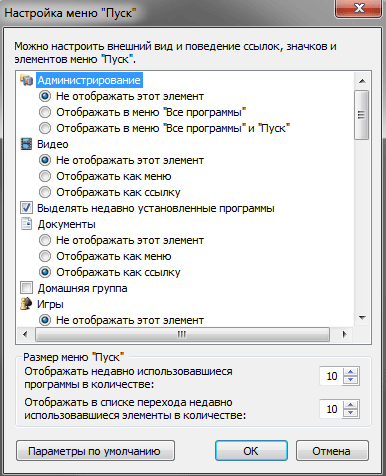
Task: Select "Не отображать этот элемент" under Видео
Action: pyautogui.click(x=45, y=160)
